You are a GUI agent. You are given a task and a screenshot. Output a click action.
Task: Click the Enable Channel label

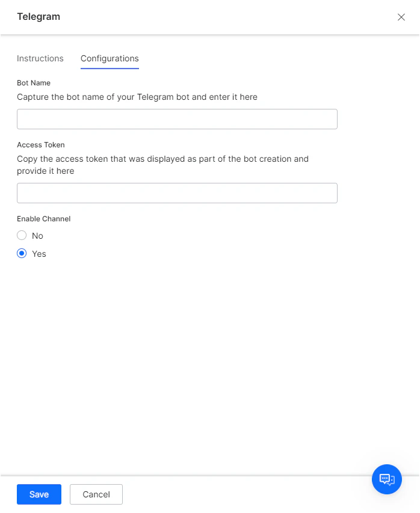pyautogui.click(x=43, y=218)
